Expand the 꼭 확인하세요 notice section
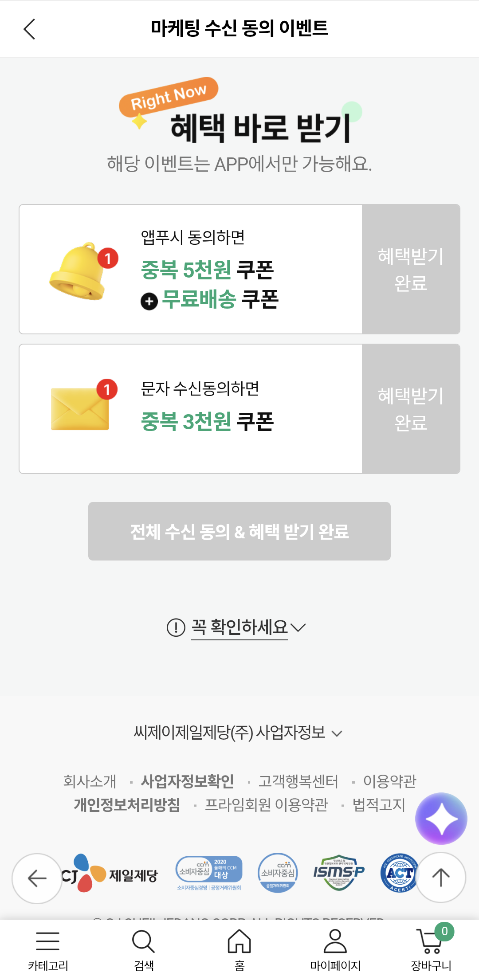 [239, 627]
